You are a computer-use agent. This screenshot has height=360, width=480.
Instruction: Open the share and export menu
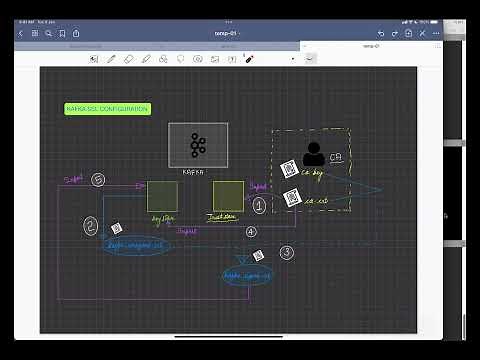click(x=76, y=33)
